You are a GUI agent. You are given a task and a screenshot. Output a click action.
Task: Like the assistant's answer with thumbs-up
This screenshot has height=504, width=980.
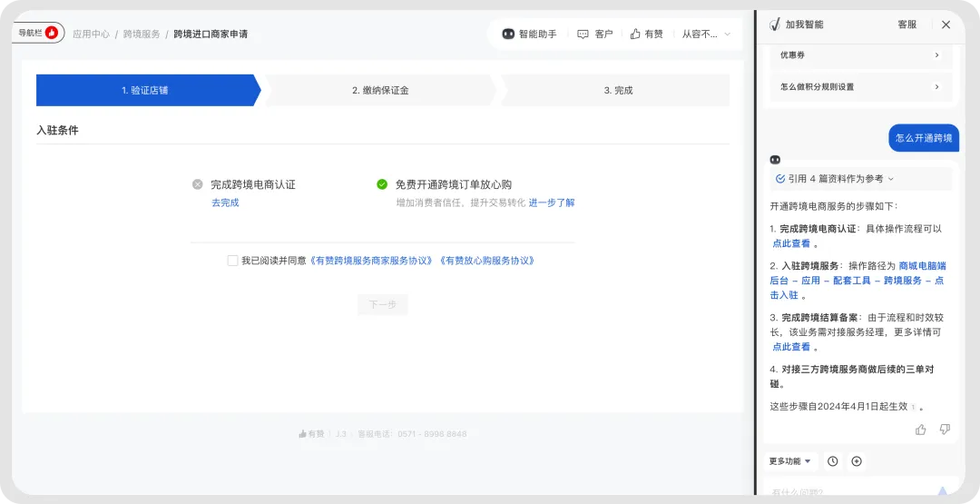pos(921,430)
